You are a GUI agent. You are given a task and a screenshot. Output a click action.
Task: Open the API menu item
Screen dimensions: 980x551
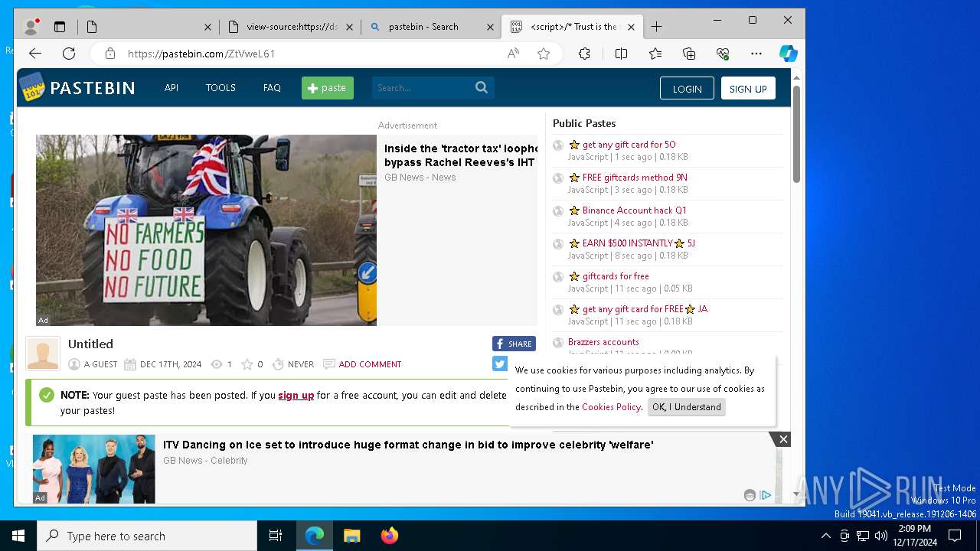tap(171, 88)
